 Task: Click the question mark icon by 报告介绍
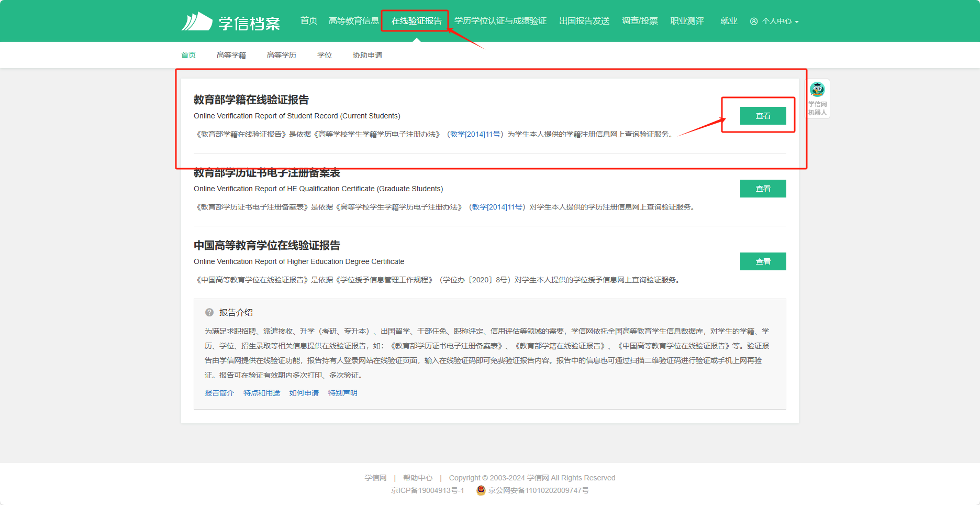tap(209, 312)
